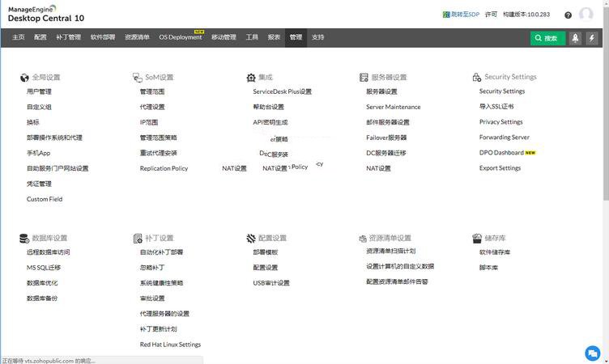This screenshot has height=364, width=609.
Task: Open the DPO Dashboard link
Action: [501, 153]
